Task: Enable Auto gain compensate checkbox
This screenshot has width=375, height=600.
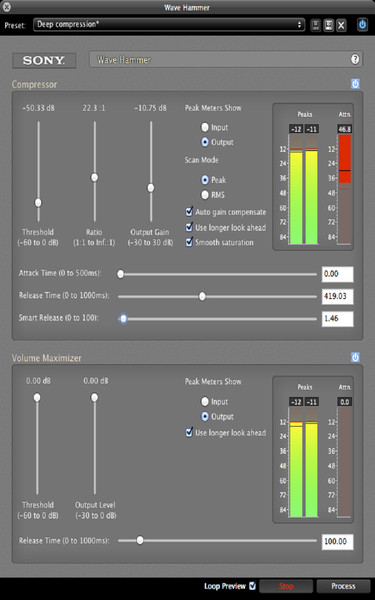Action: click(x=189, y=212)
